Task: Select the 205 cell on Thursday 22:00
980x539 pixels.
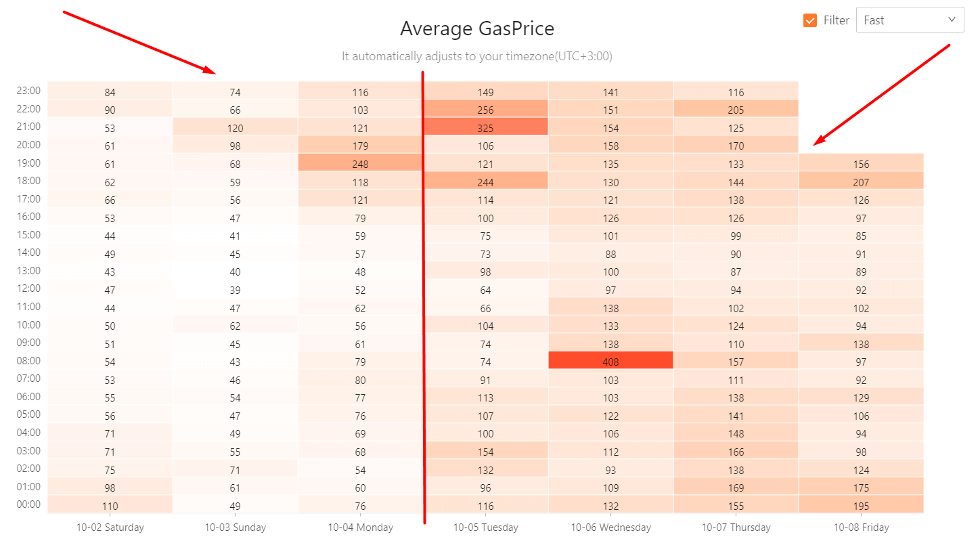Action: tap(736, 110)
